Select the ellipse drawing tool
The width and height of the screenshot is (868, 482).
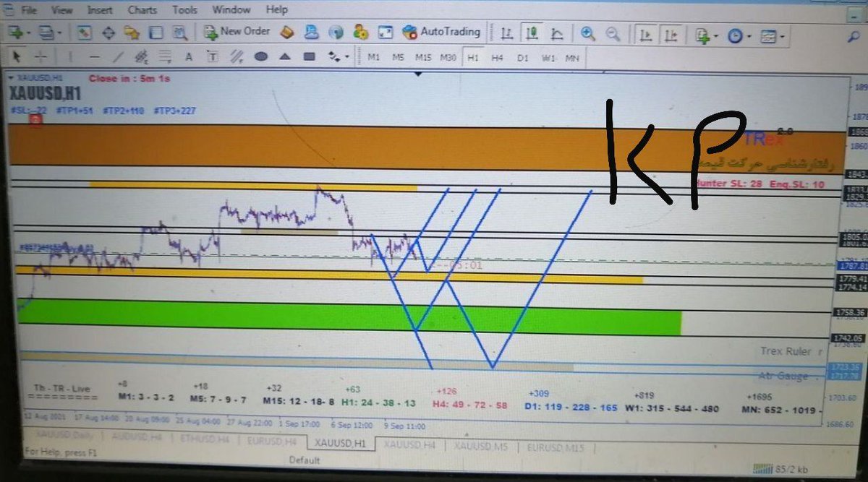(x=261, y=56)
